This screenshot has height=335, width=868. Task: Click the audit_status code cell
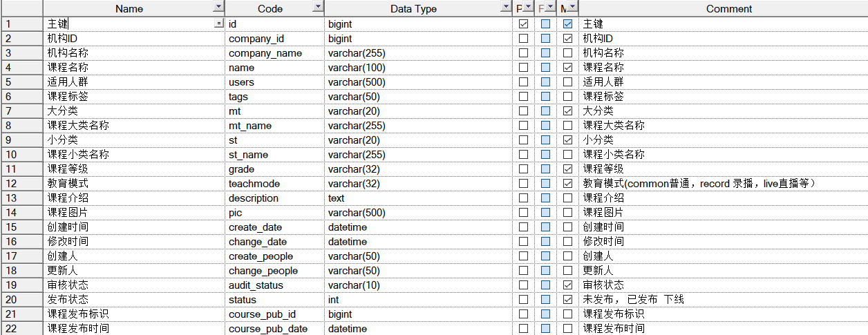click(276, 285)
